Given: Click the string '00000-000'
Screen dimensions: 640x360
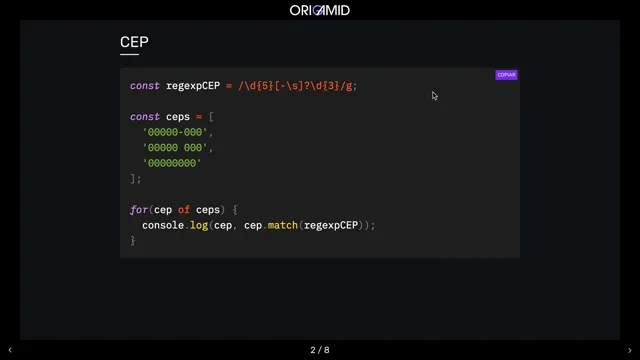Looking at the screenshot, I should click(175, 132).
